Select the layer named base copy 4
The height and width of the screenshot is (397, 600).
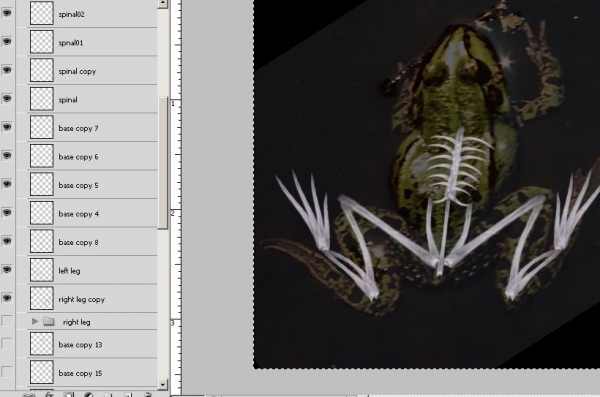[78, 214]
